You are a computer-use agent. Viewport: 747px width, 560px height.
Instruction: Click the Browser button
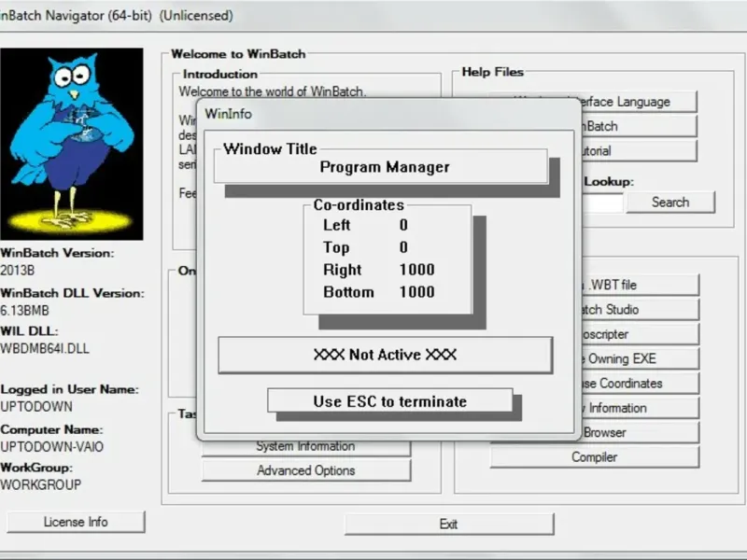pyautogui.click(x=640, y=432)
